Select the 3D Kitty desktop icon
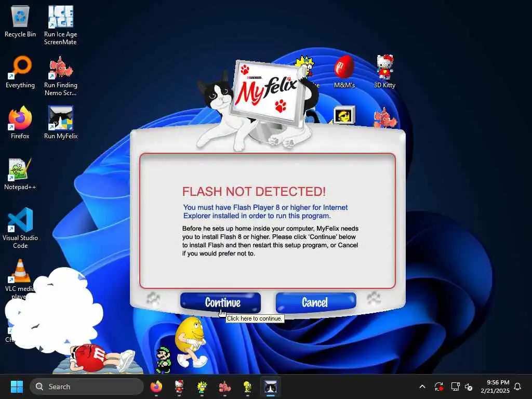Screen dimensions: 532x399 384,72
